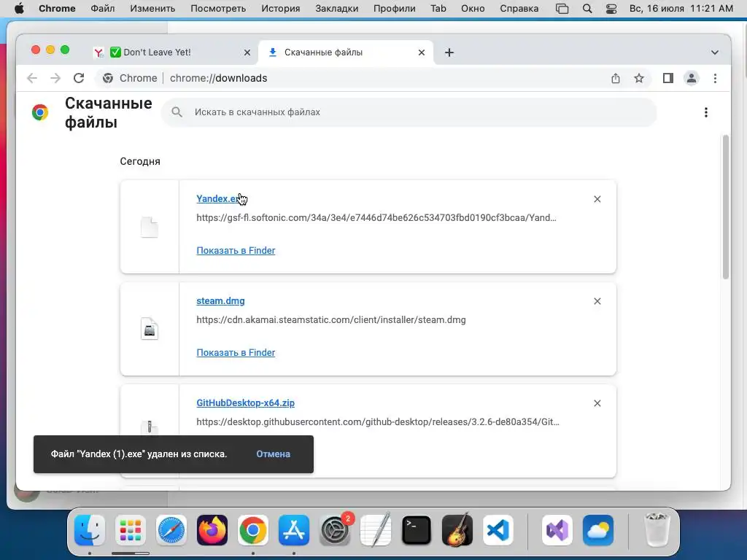Open the Chrome side panel
The image size is (747, 560).
668,78
